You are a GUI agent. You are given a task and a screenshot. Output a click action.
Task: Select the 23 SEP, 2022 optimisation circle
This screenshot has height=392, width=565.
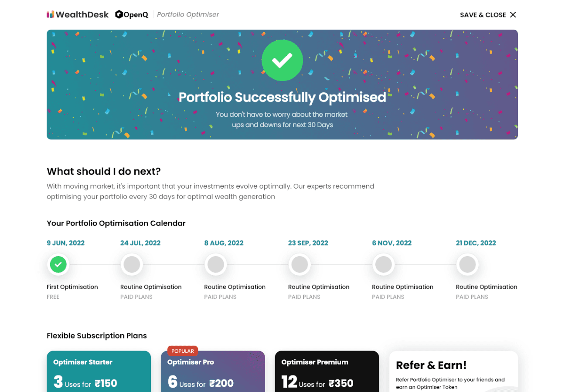pos(300,264)
